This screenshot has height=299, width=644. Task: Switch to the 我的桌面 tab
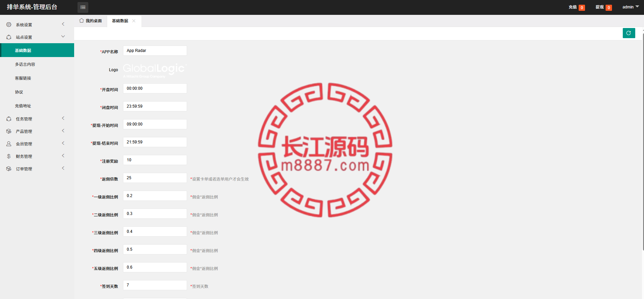point(91,21)
